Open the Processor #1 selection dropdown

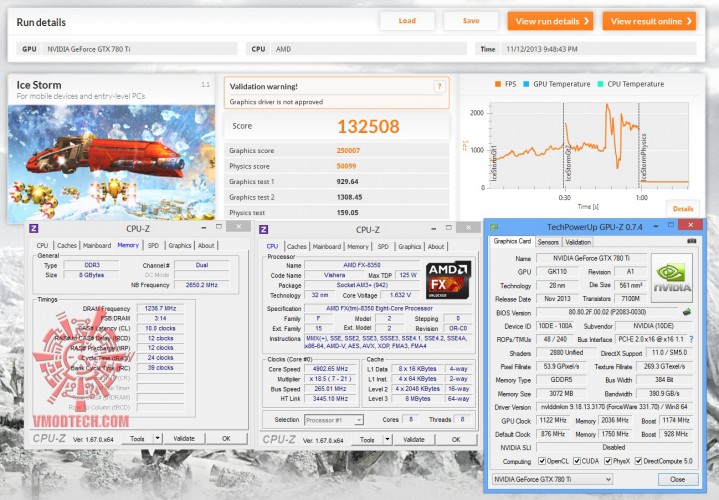[x=334, y=420]
